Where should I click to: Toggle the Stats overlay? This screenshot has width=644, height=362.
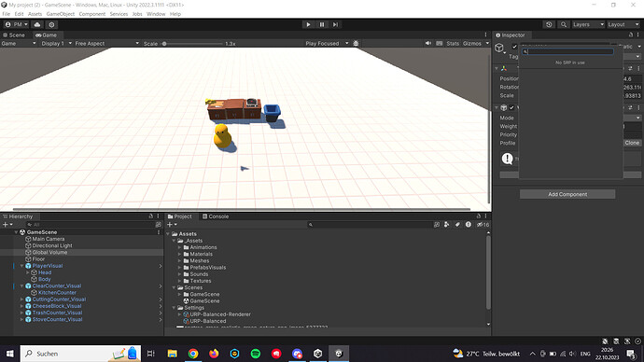(x=453, y=43)
